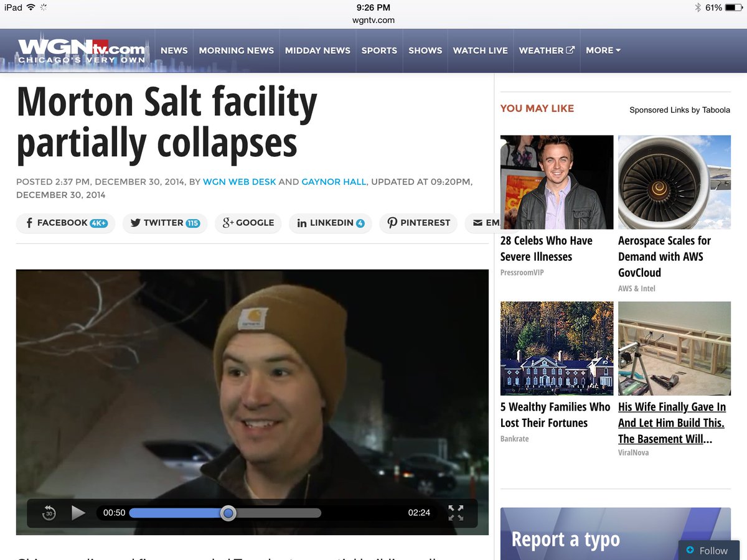Select SPORTS in the navigation bar
747x560 pixels.
tap(379, 50)
